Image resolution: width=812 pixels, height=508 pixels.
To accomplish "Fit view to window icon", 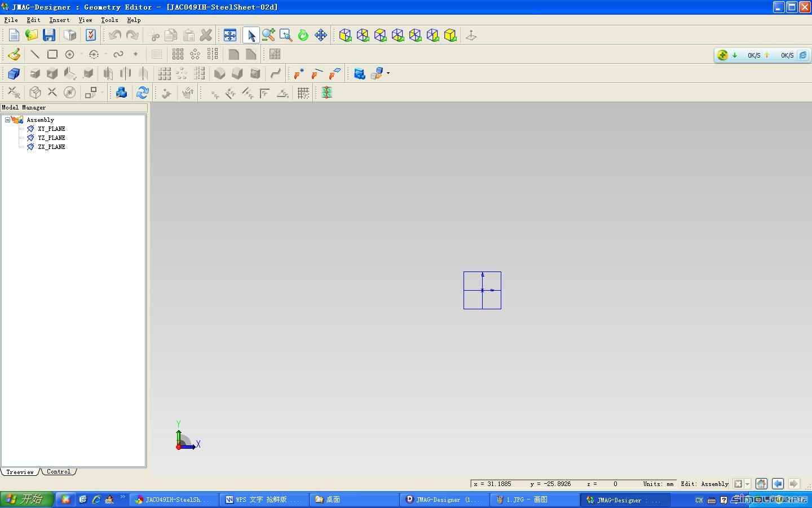I will pyautogui.click(x=230, y=36).
